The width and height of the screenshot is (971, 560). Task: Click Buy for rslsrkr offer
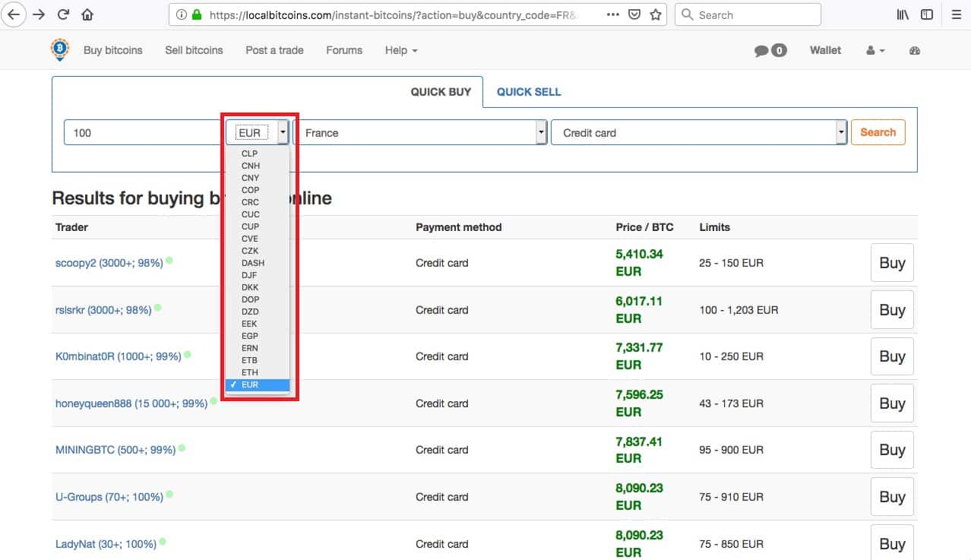892,310
